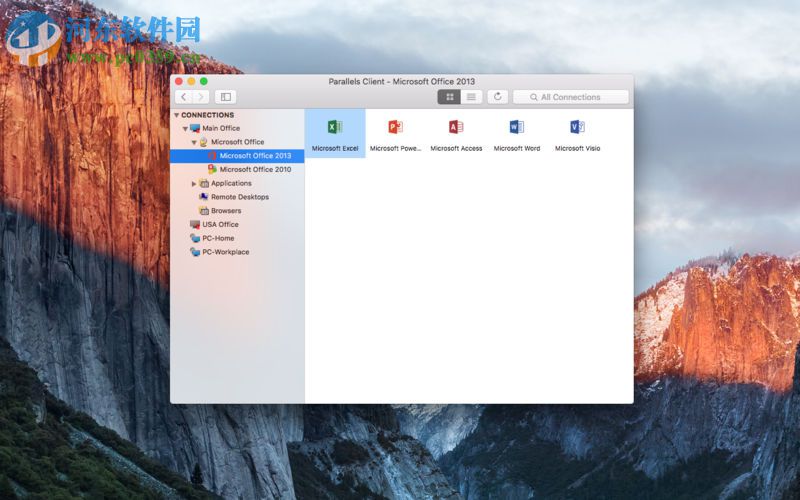Click the Applications label in tree
Screen dimensions: 800x500
(x=231, y=183)
